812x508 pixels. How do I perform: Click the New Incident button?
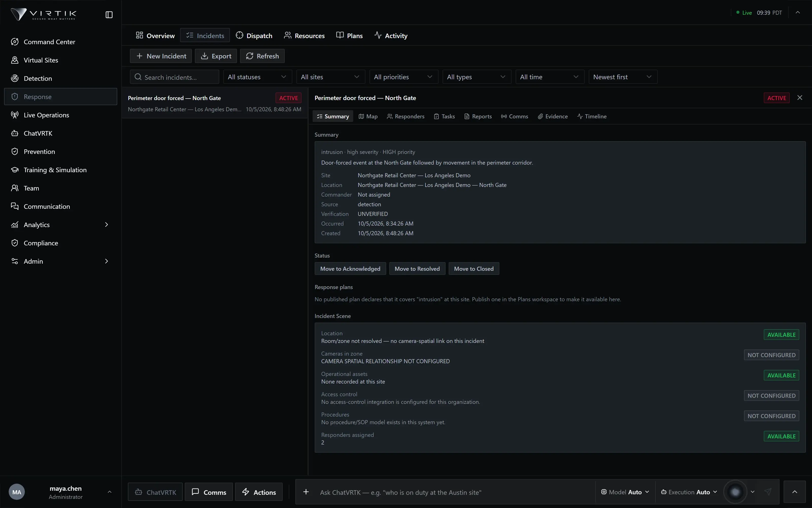161,56
